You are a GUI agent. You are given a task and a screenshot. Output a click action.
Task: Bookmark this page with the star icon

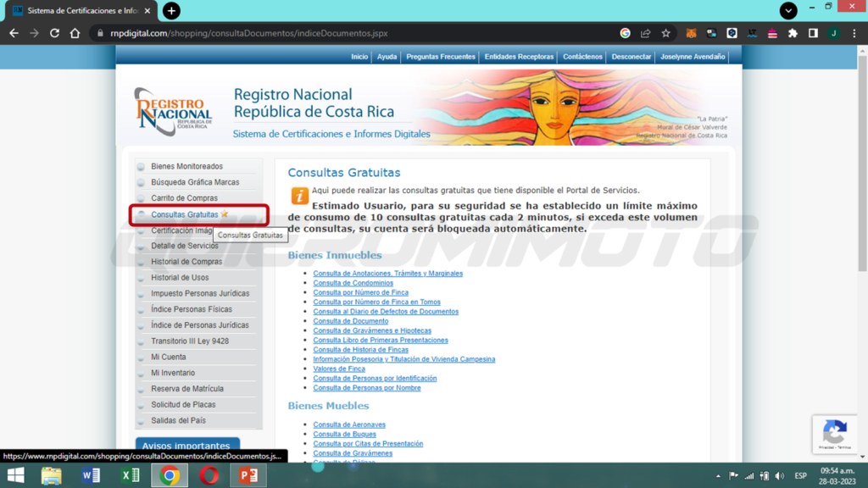coord(665,33)
